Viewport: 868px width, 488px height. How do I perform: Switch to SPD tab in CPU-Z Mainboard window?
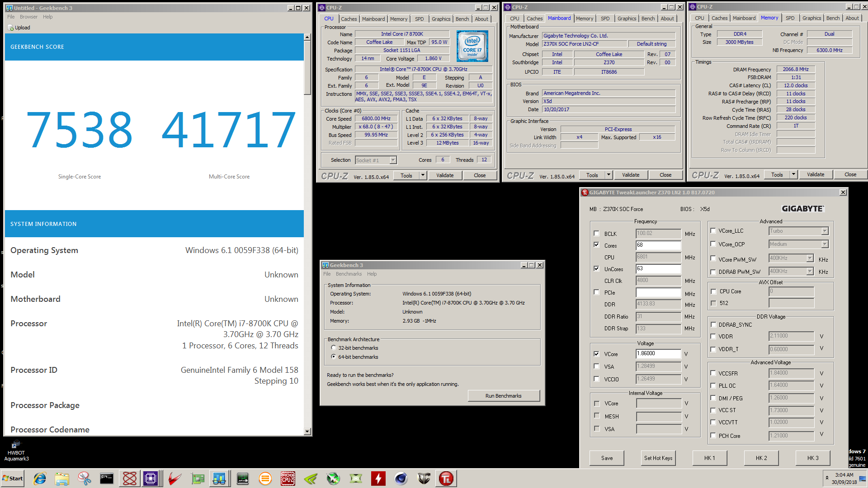click(x=605, y=19)
